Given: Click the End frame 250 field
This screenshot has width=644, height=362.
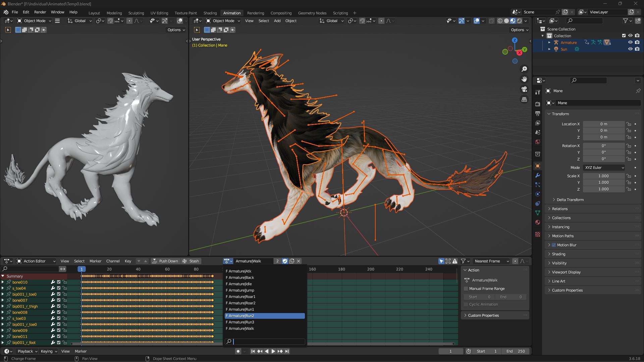Looking at the screenshot, I should click(x=516, y=351).
